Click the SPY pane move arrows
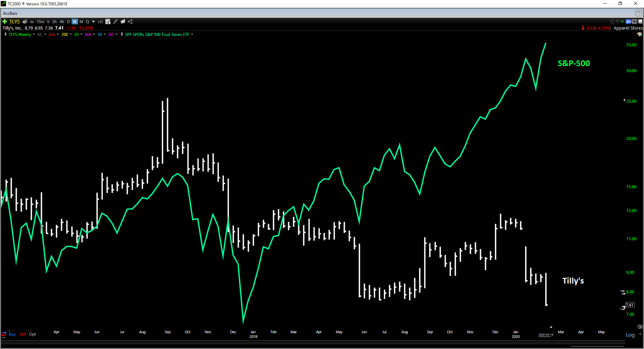 pyautogui.click(x=122, y=34)
